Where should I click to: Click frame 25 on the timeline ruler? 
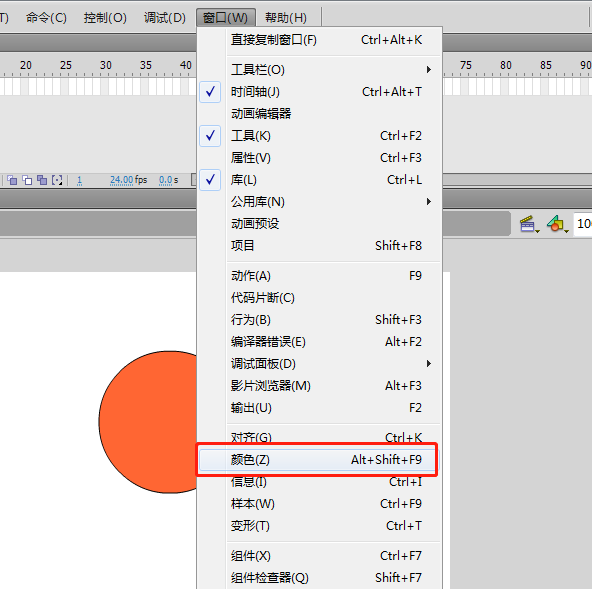point(66,65)
